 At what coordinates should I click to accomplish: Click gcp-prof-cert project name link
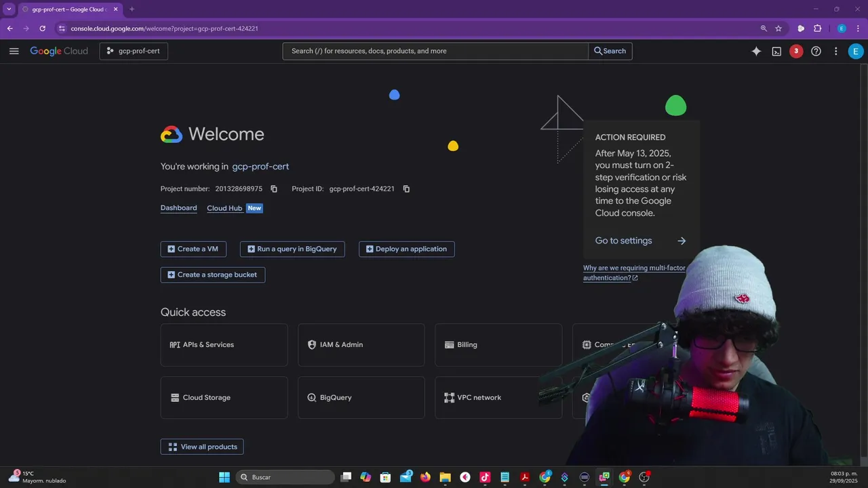click(x=260, y=166)
